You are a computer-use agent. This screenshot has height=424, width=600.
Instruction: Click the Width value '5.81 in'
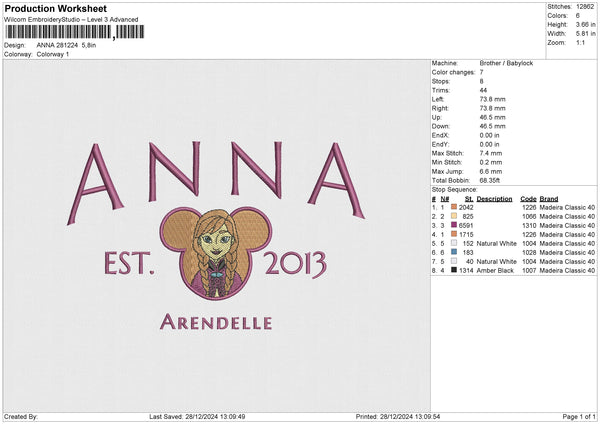585,34
